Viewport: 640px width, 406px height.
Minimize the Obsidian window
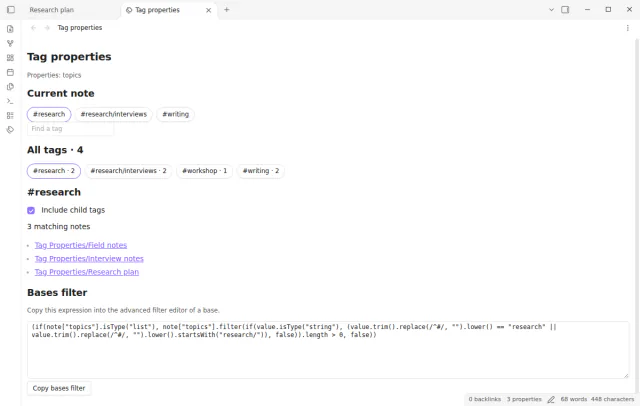click(x=587, y=10)
